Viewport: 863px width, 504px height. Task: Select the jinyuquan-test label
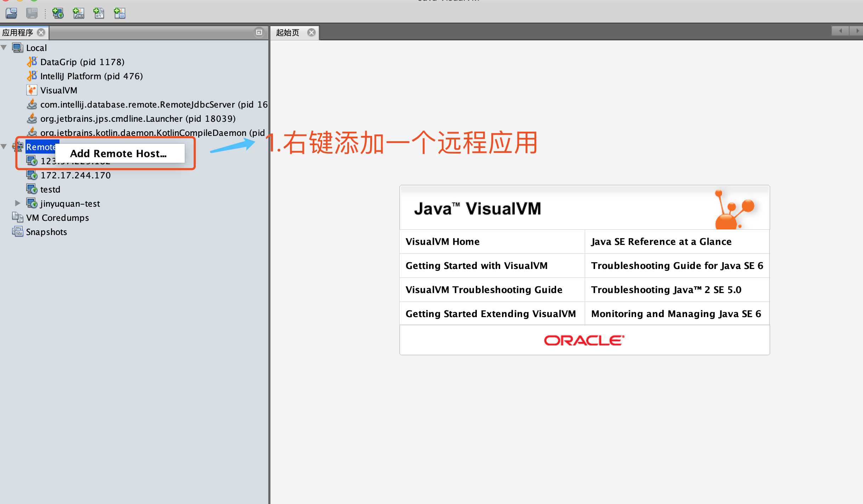coord(70,204)
